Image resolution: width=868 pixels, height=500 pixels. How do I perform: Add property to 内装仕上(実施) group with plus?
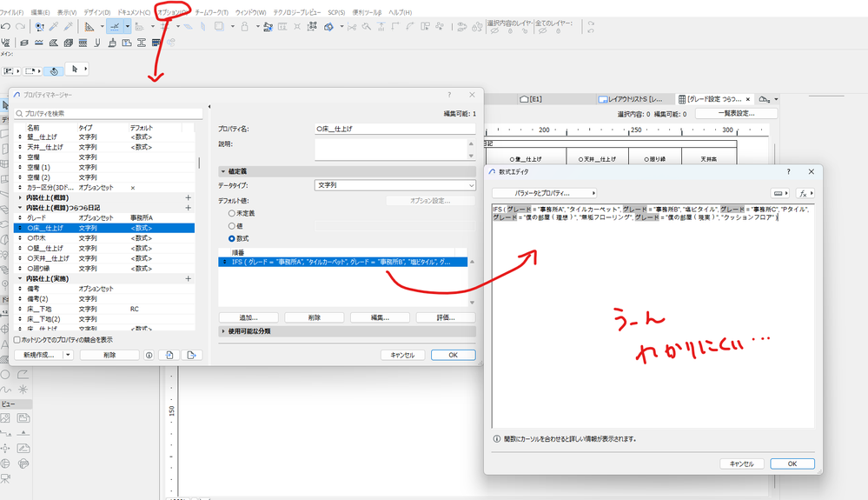(x=189, y=278)
